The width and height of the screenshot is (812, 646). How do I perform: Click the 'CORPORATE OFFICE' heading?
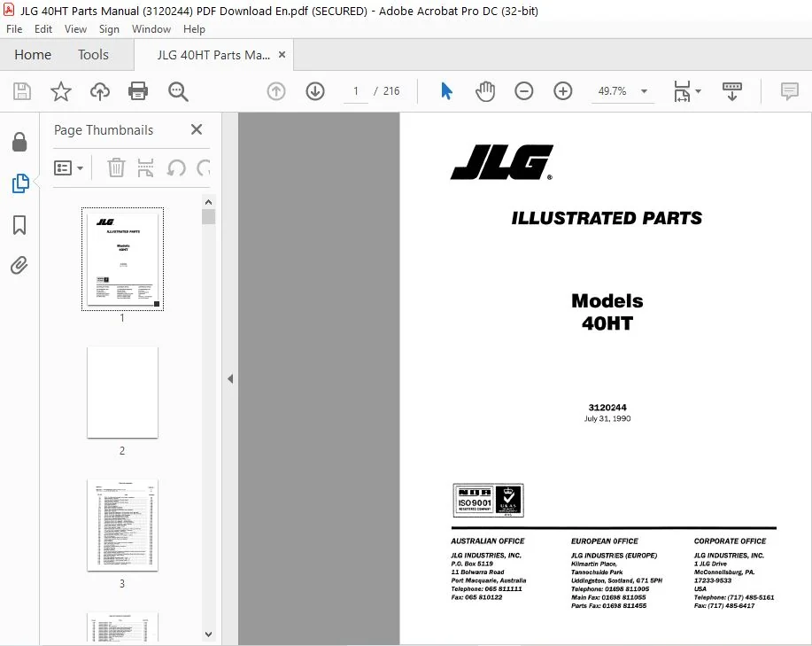730,541
